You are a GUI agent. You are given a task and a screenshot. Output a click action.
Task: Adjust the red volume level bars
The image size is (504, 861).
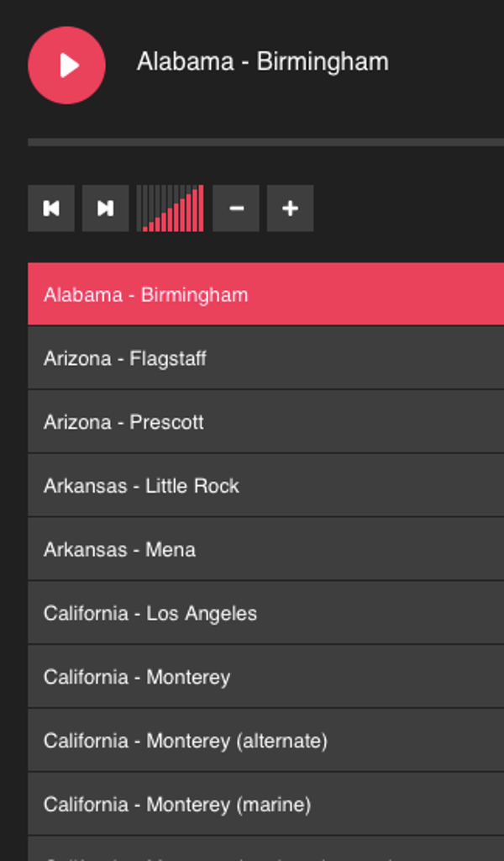coord(171,209)
